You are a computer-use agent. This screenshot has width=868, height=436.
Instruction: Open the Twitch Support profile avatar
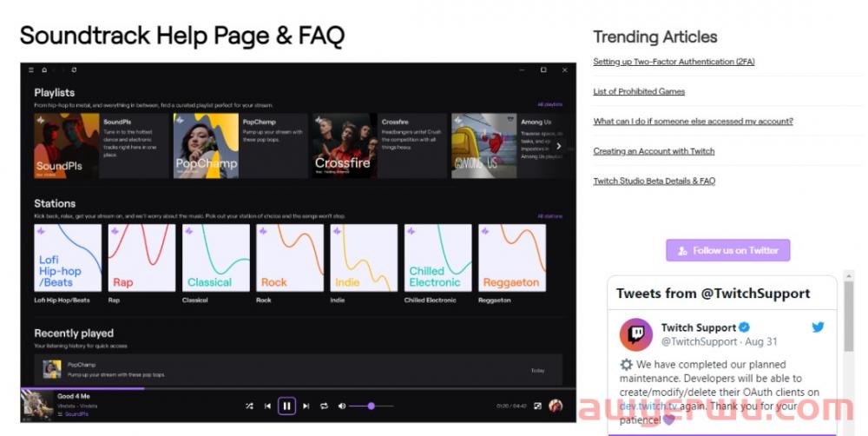pyautogui.click(x=636, y=334)
